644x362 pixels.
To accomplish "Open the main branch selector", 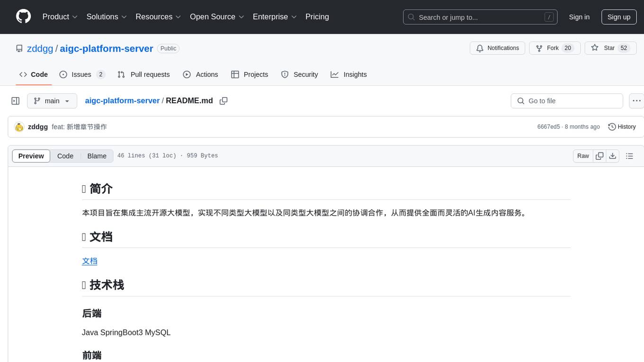I will click(52, 101).
